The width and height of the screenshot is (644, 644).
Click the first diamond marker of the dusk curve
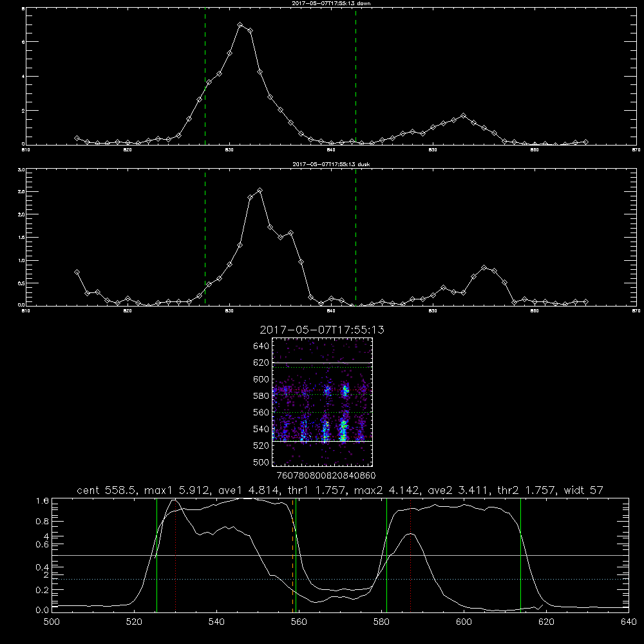pyautogui.click(x=77, y=272)
